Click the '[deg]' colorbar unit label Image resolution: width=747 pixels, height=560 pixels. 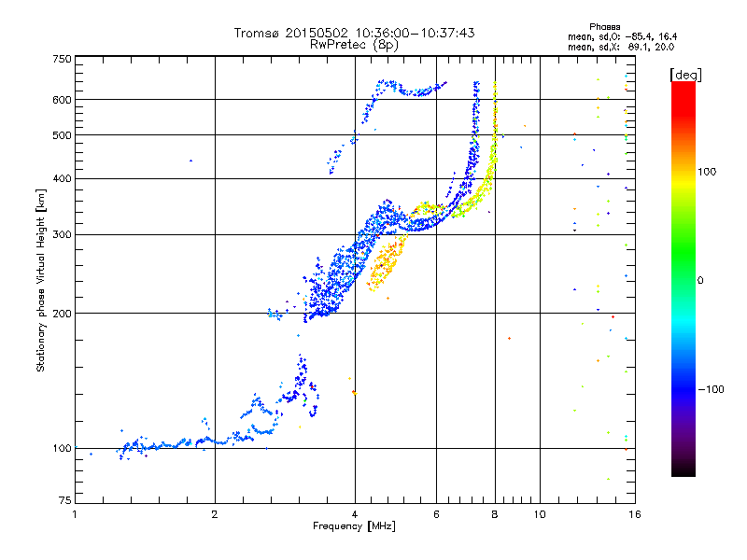coord(686,75)
